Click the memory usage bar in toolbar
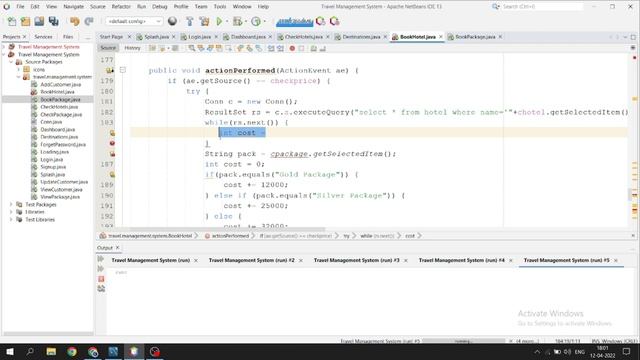 click(294, 21)
